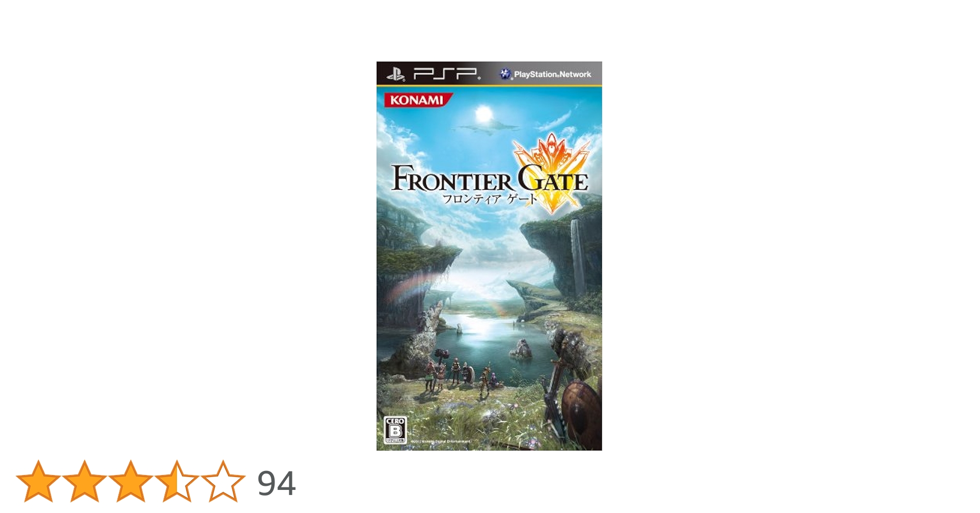Click the Japanese katakana subtitle text

(x=489, y=199)
